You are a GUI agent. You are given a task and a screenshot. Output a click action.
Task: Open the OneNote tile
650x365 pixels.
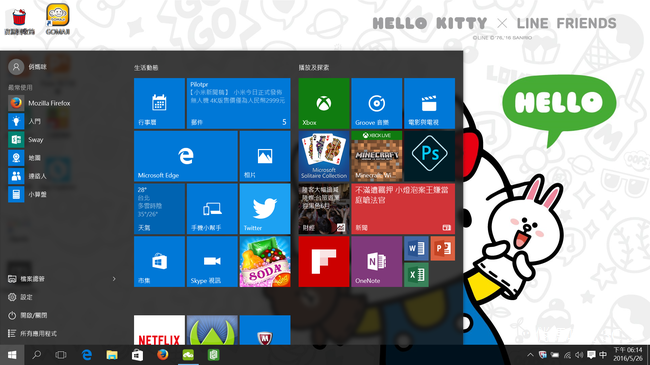[x=376, y=261]
